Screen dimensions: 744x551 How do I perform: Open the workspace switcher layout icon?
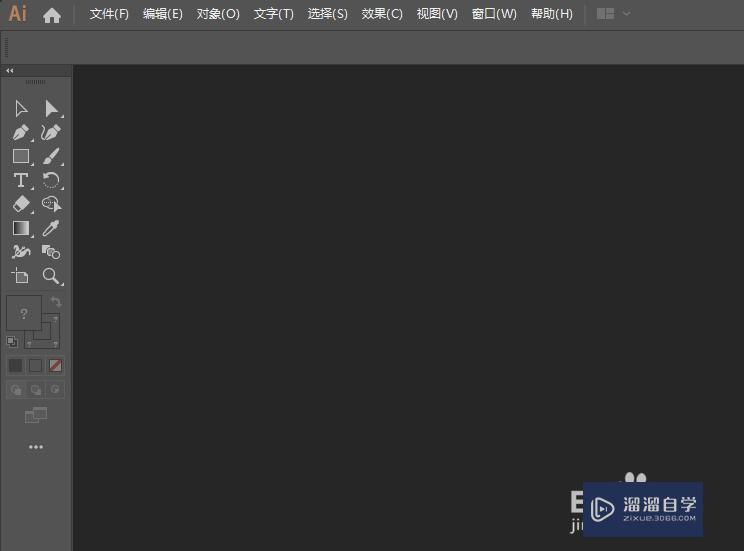click(605, 14)
